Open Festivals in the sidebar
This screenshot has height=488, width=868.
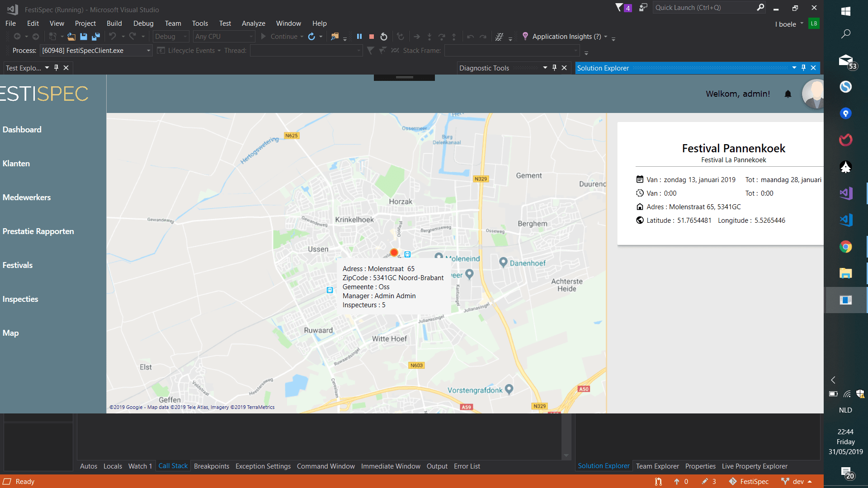coord(18,265)
